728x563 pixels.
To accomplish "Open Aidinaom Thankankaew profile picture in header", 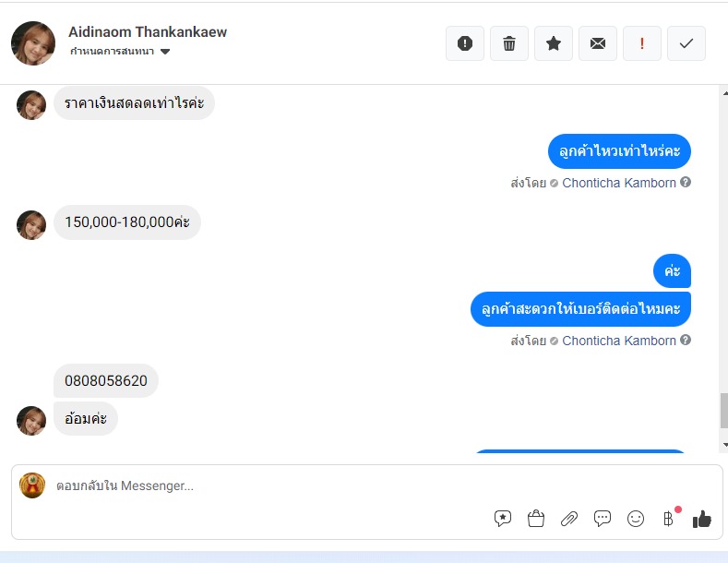I will pyautogui.click(x=33, y=43).
